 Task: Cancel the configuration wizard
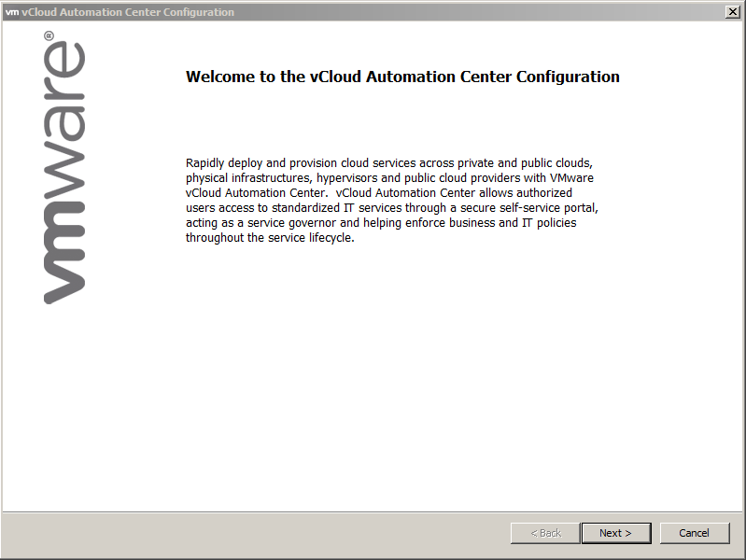694,533
